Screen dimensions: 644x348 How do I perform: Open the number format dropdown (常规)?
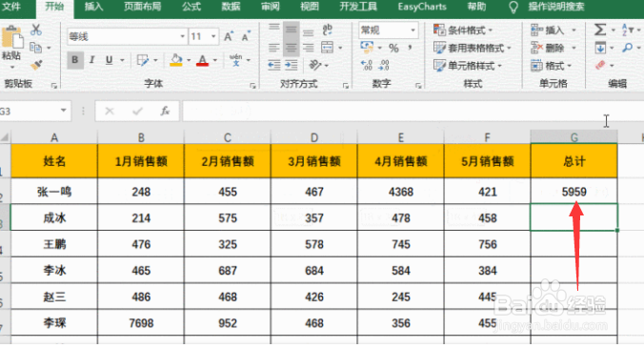tap(413, 30)
